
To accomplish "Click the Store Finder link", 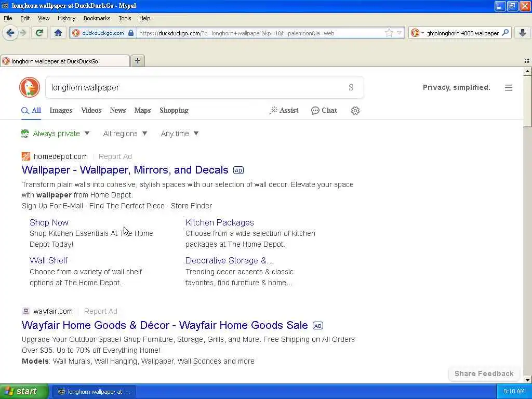I will pyautogui.click(x=191, y=206).
